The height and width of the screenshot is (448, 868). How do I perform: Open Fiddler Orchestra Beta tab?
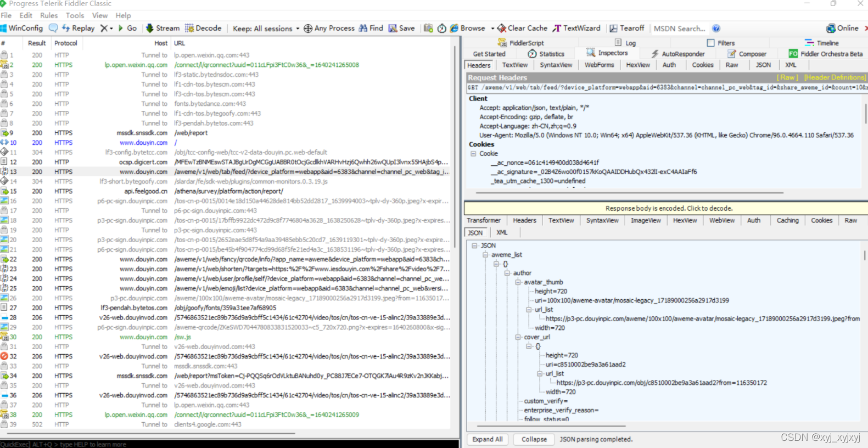pos(826,54)
